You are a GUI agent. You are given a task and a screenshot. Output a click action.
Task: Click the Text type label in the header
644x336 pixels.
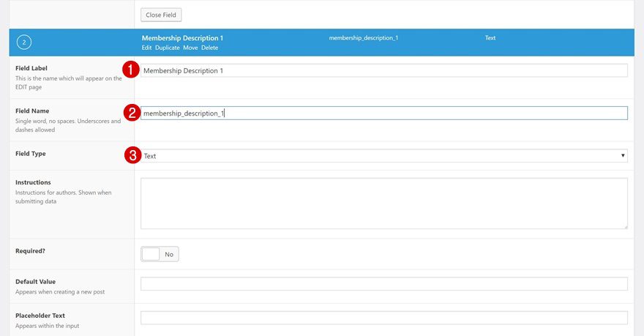click(x=490, y=38)
